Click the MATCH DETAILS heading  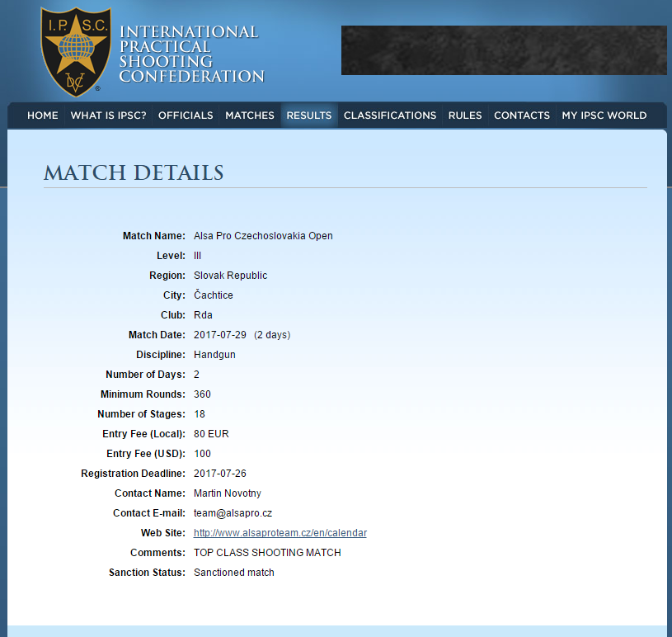pyautogui.click(x=134, y=173)
